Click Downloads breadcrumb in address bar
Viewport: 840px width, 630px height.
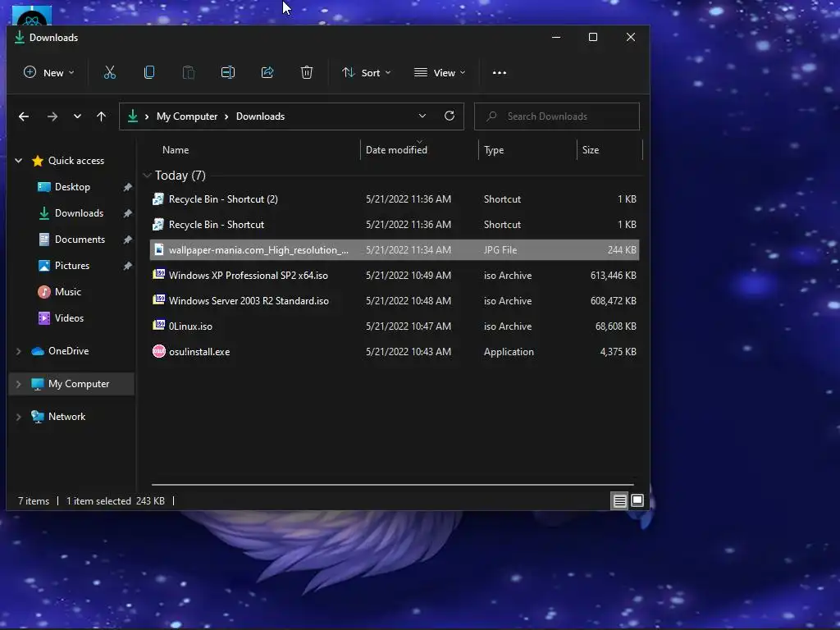[x=260, y=116]
